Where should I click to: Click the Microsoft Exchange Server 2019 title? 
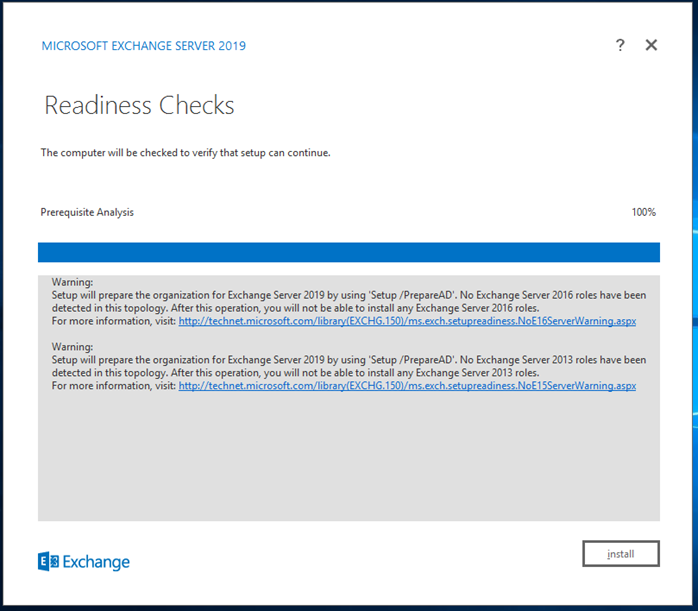(x=143, y=46)
